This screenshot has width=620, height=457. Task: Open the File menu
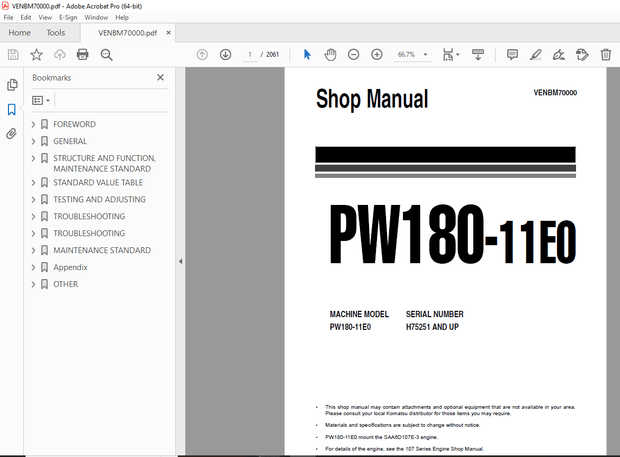click(x=8, y=17)
